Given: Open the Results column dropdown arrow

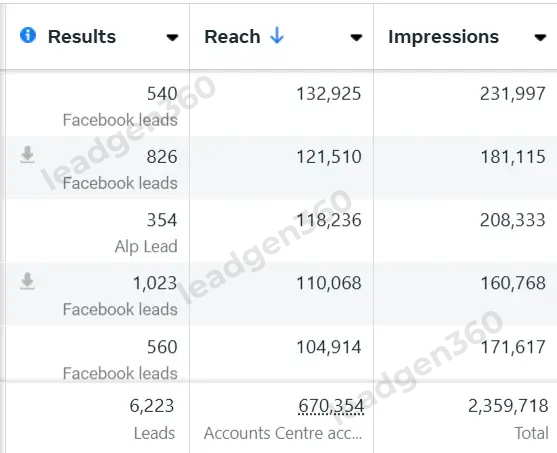Looking at the screenshot, I should click(172, 37).
